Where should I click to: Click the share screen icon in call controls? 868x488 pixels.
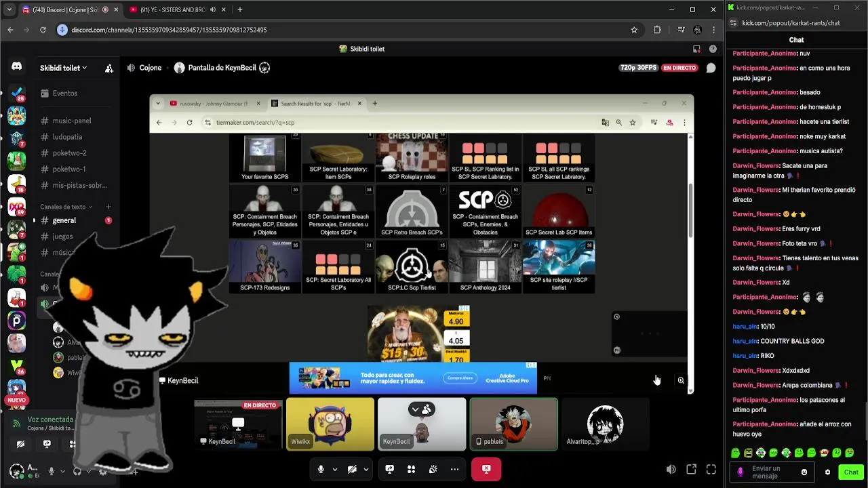pyautogui.click(x=390, y=469)
